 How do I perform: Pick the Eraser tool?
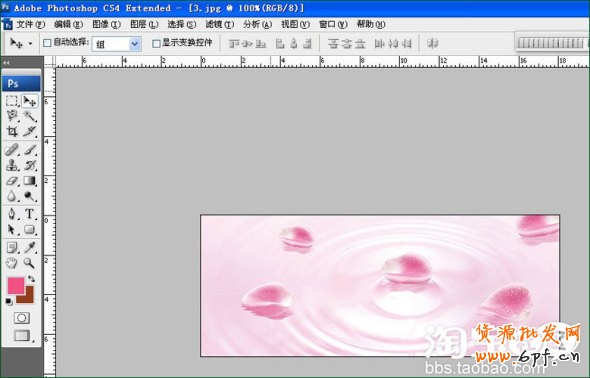point(12,181)
